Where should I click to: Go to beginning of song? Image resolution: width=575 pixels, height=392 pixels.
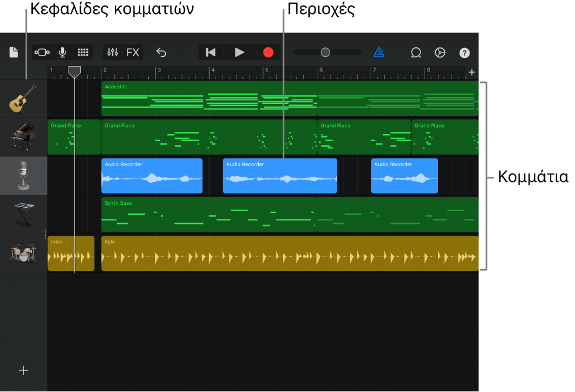[210, 53]
